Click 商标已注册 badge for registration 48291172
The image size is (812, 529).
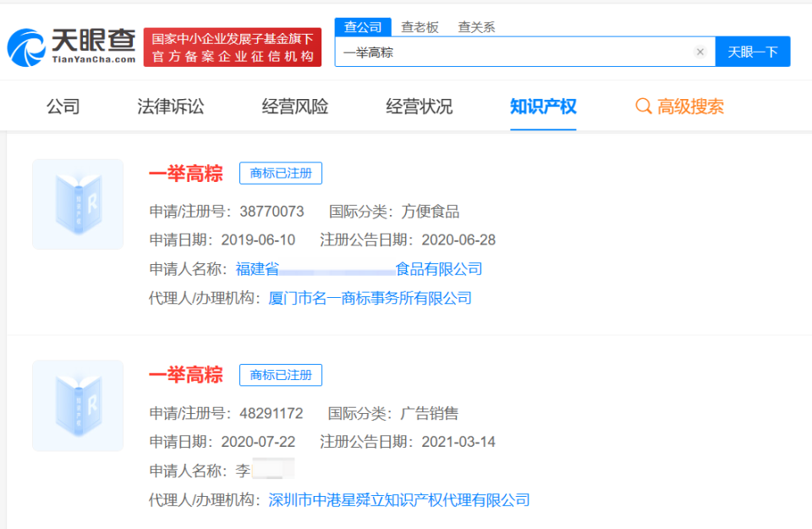(281, 375)
